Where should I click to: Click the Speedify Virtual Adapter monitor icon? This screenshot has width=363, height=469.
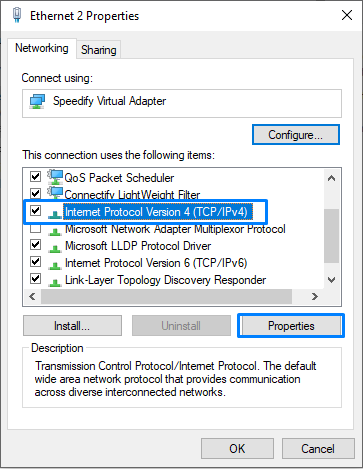pos(37,101)
